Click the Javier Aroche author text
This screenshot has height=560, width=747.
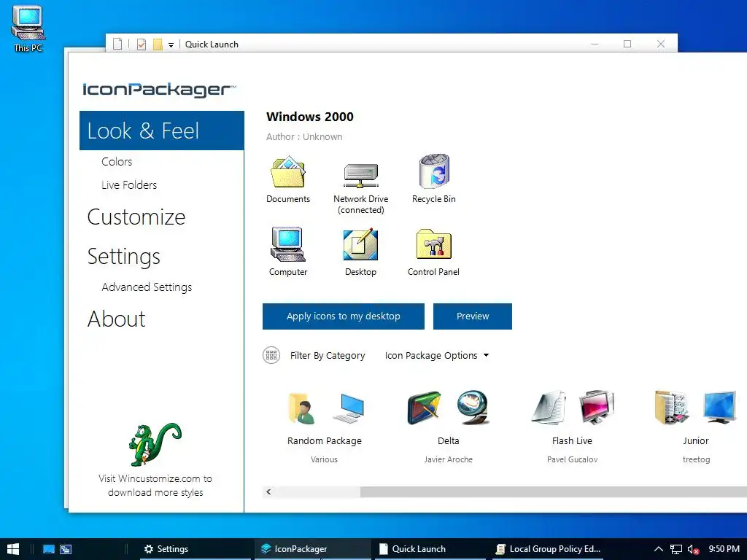pos(449,459)
